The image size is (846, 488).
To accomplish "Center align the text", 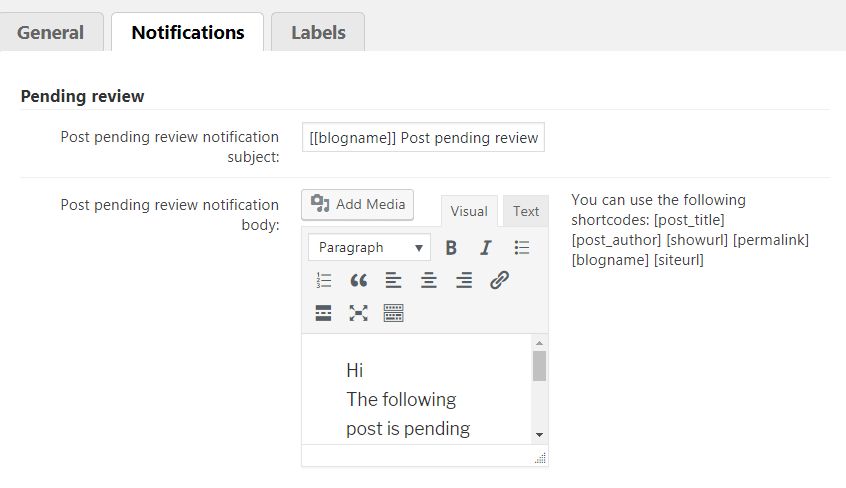I will coord(429,281).
